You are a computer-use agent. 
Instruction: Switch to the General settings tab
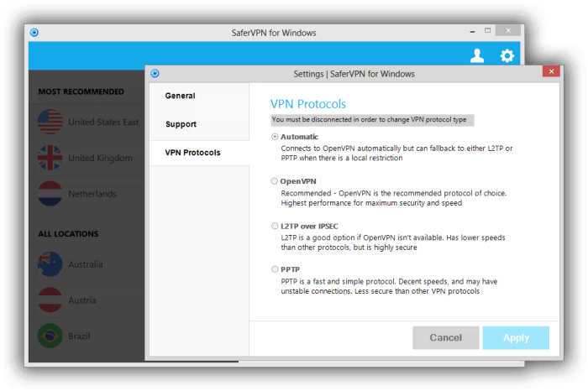[199, 96]
